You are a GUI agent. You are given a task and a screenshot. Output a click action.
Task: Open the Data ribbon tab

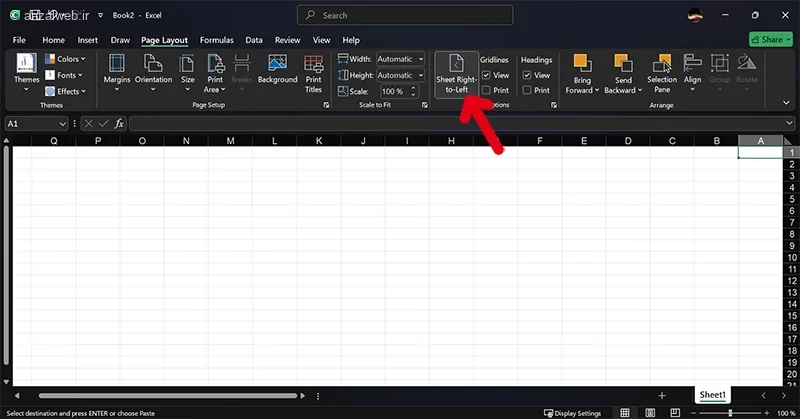point(254,40)
